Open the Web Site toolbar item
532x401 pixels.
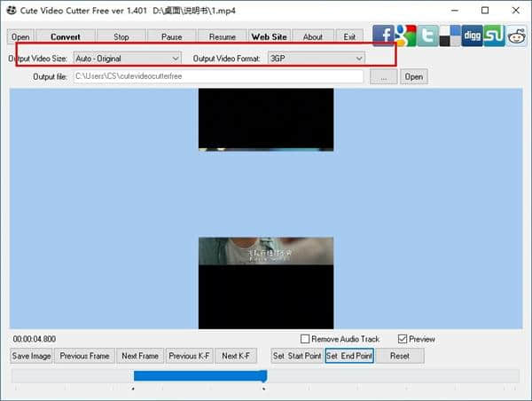[x=269, y=37]
